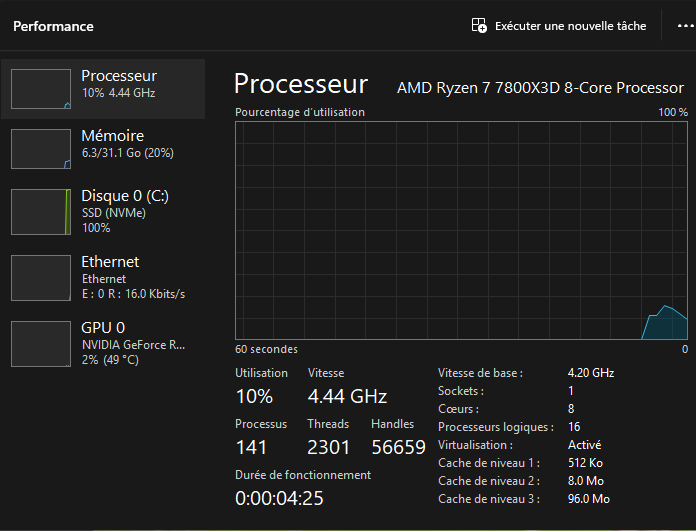This screenshot has height=531, width=696.
Task: Click the Durée de fonctionnement uptime value
Action: 279,498
